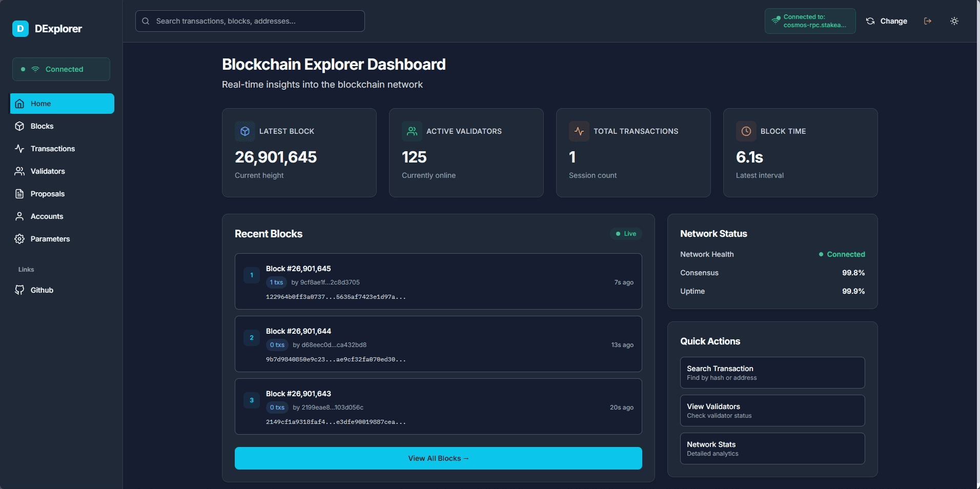Open Parameters settings in sidebar
The width and height of the screenshot is (980, 489).
pos(50,239)
